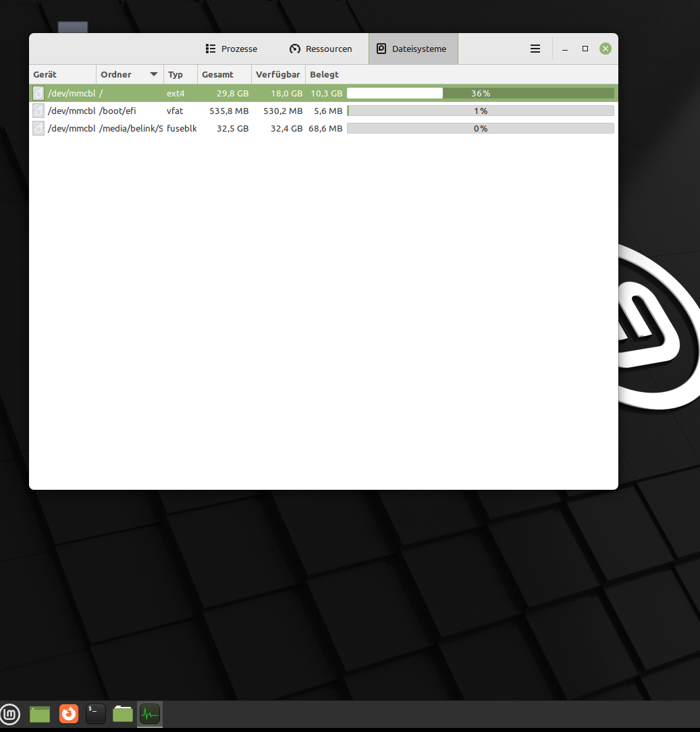The height and width of the screenshot is (732, 700).
Task: Click the fuseblk type cell
Action: pyautogui.click(x=182, y=128)
